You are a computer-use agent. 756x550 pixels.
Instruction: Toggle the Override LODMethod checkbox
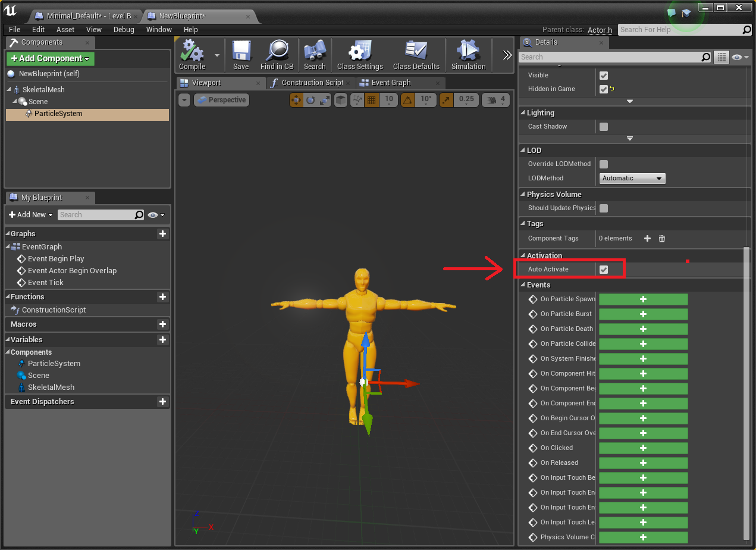pos(604,164)
